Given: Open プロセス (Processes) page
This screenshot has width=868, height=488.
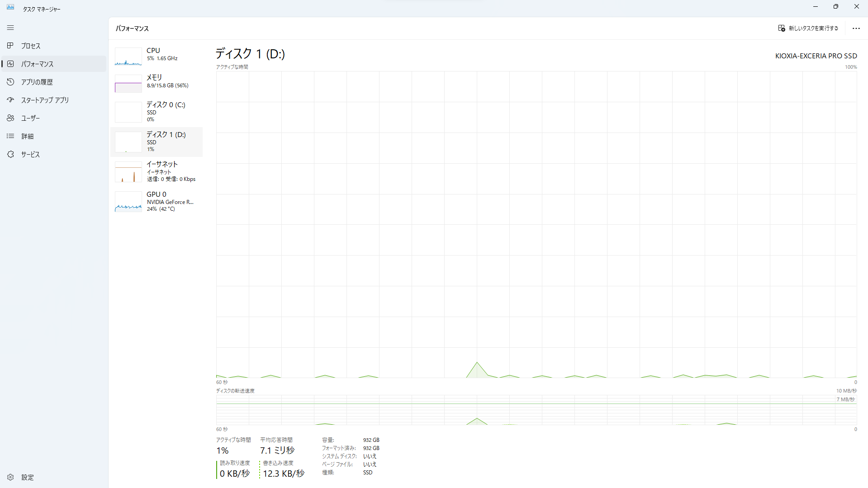Looking at the screenshot, I should [x=54, y=46].
